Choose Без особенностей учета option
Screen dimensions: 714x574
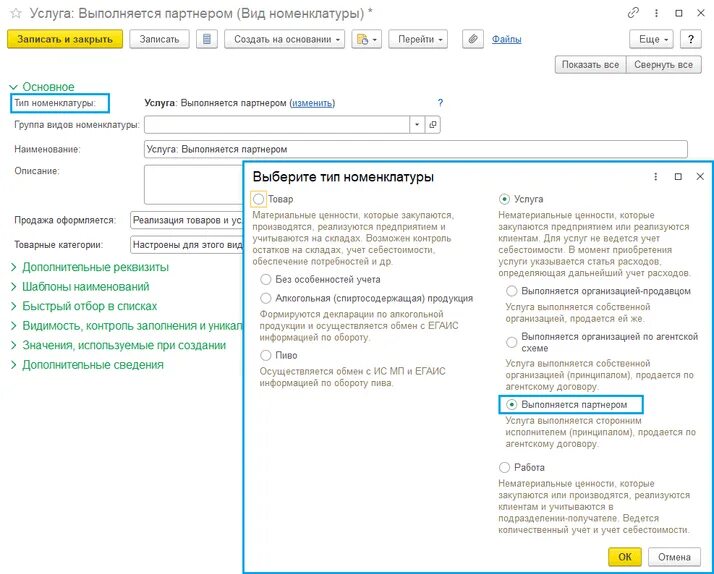[x=265, y=279]
